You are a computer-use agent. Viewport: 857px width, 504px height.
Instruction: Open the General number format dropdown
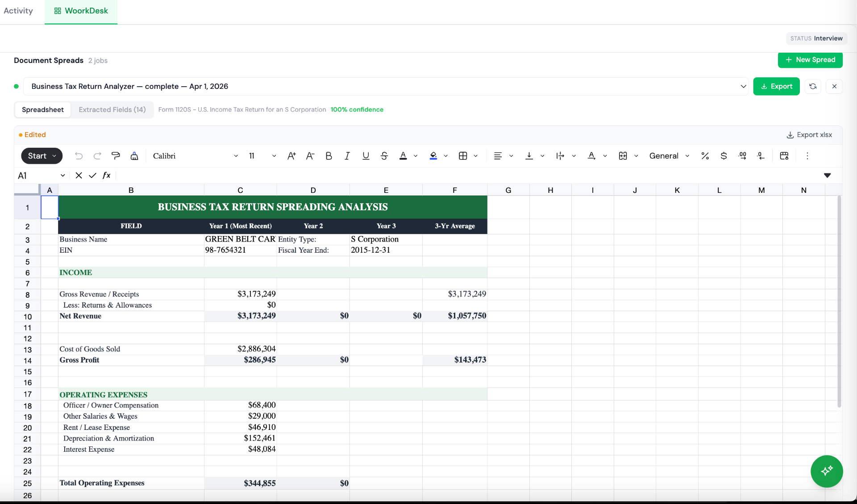pyautogui.click(x=669, y=156)
